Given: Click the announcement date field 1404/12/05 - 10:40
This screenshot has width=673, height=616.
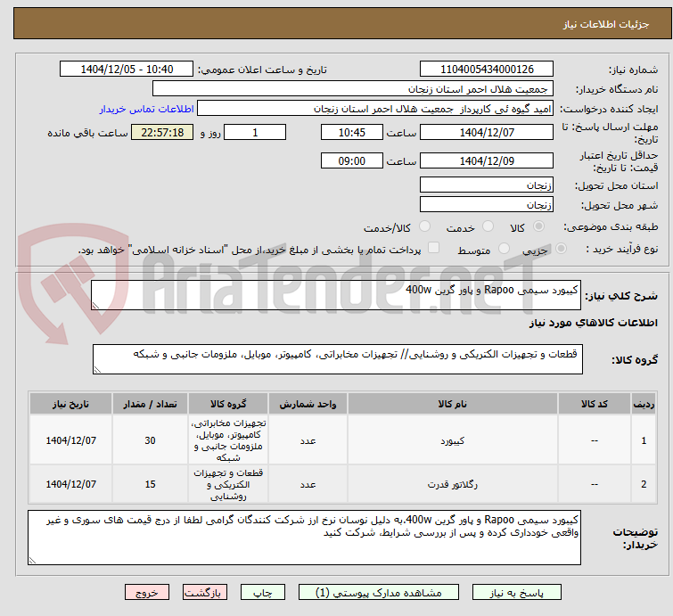Looking at the screenshot, I should point(127,70).
